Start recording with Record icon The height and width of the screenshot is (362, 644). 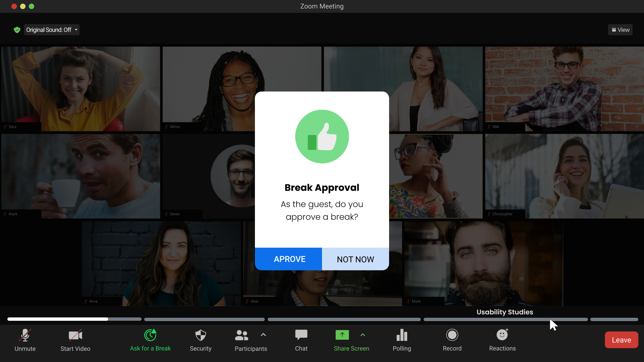[452, 335]
